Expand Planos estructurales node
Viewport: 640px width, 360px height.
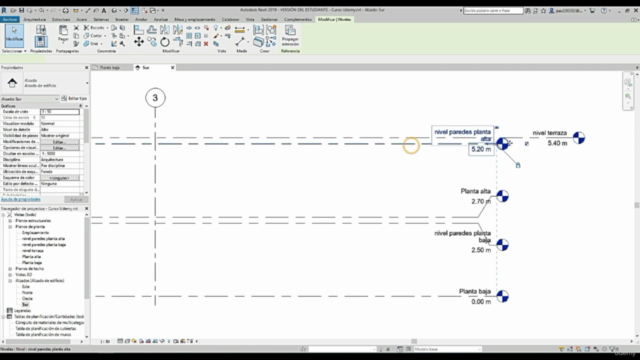coord(10,221)
